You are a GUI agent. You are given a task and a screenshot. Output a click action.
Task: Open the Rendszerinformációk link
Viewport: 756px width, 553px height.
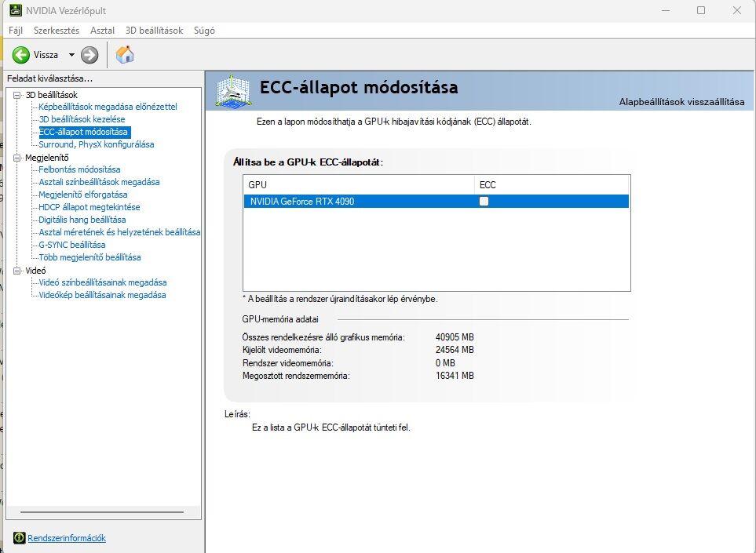click(67, 538)
